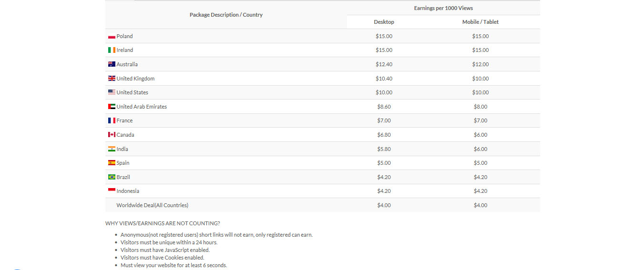
Task: Click the United Kingdom country name
Action: (135, 79)
